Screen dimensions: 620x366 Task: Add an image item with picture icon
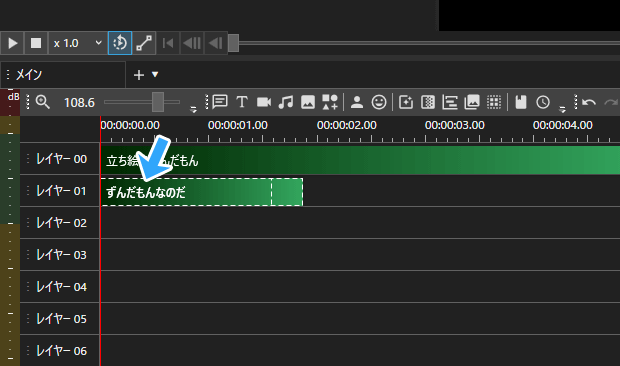[308, 102]
